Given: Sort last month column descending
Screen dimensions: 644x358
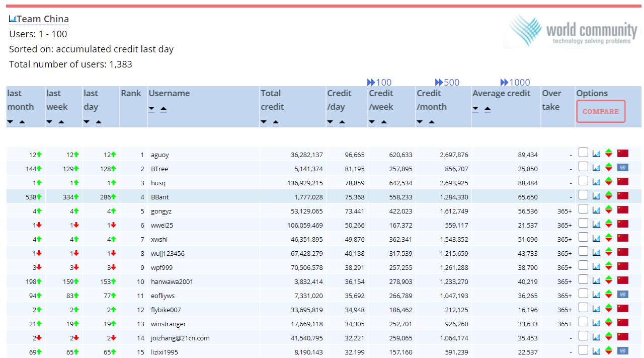Looking at the screenshot, I should [11, 122].
